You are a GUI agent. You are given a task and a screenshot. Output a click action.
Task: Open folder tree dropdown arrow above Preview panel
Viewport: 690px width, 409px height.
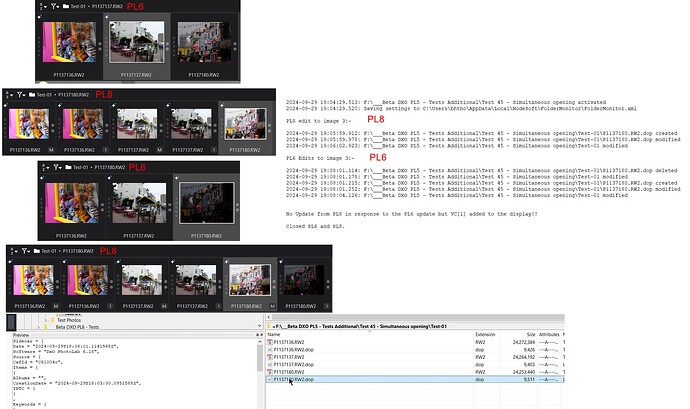click(x=259, y=326)
